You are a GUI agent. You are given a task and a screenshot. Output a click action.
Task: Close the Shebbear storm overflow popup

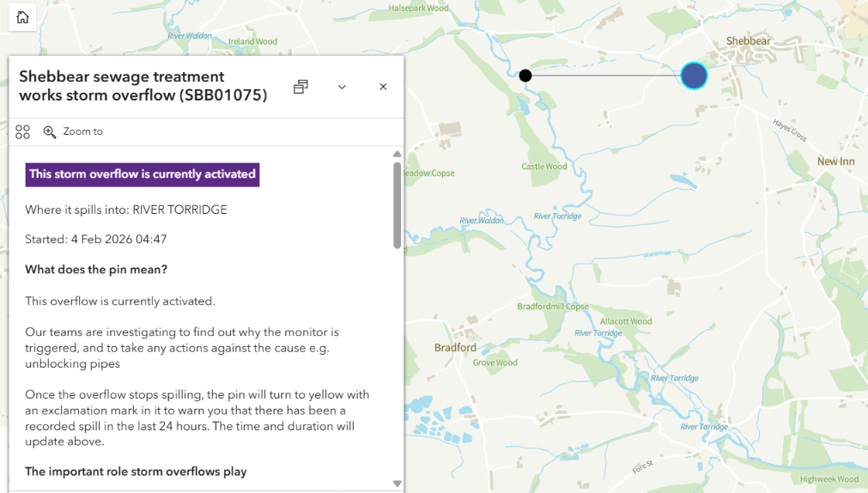383,87
